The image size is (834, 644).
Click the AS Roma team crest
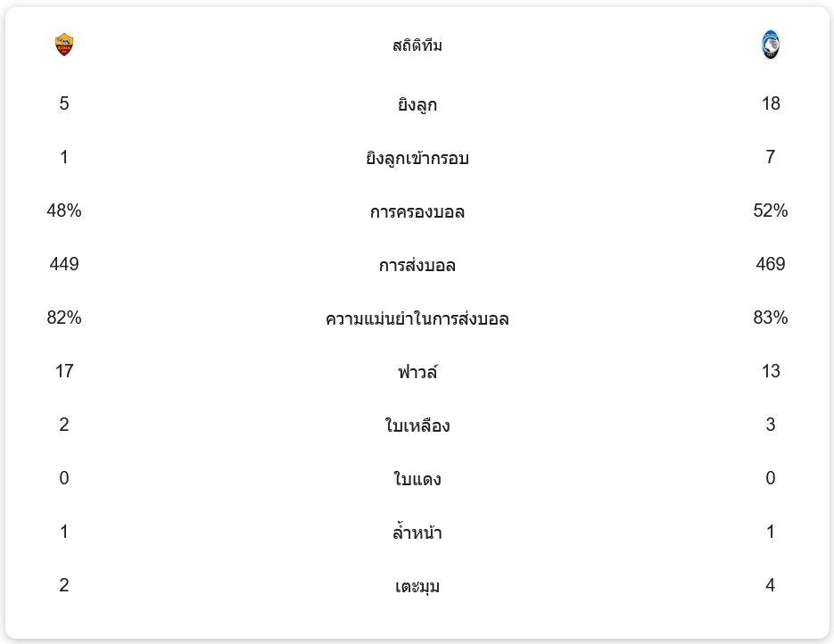64,45
